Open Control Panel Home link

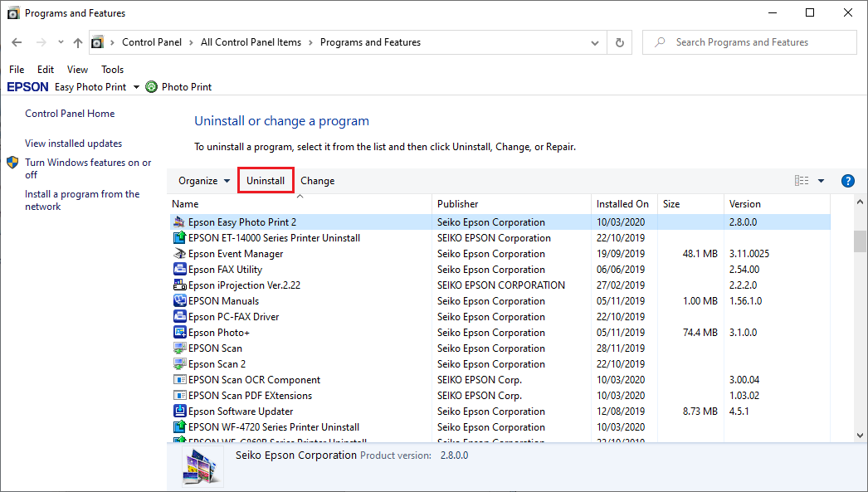[70, 114]
